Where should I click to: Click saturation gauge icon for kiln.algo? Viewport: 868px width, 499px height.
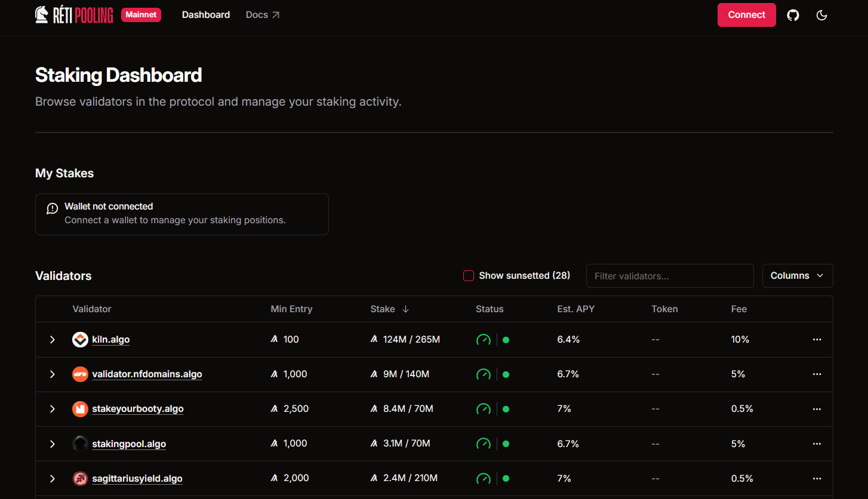tap(484, 340)
